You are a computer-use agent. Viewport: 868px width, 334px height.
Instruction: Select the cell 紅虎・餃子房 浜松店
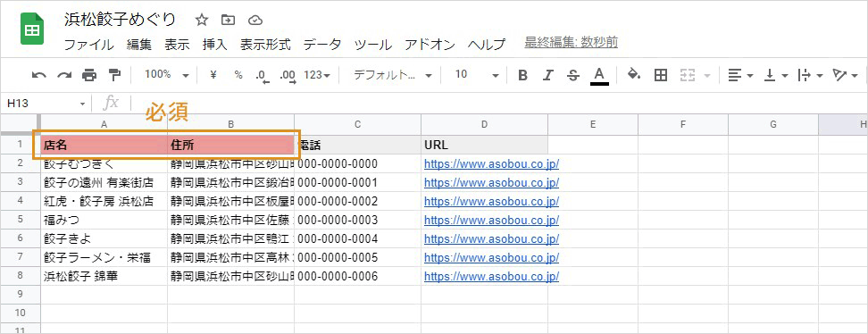coord(104,201)
